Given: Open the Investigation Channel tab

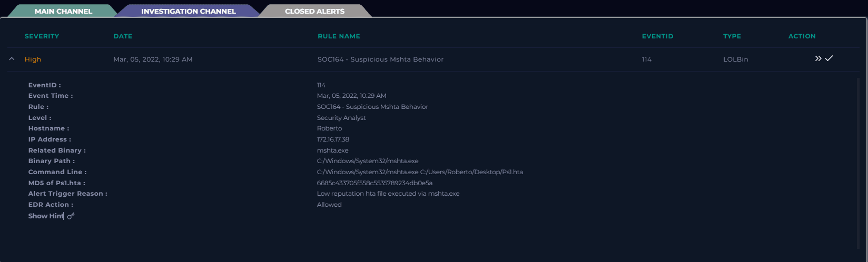Looking at the screenshot, I should click(188, 11).
